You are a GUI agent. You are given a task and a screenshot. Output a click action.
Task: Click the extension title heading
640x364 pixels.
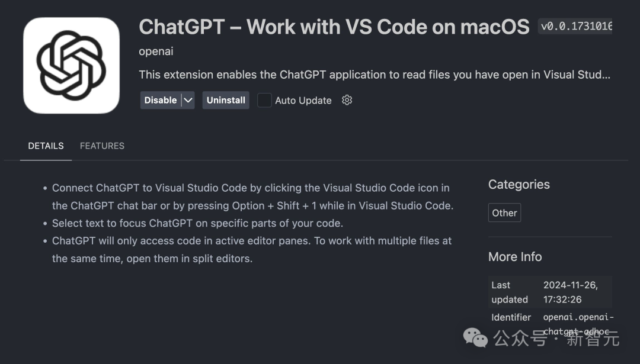tap(334, 27)
